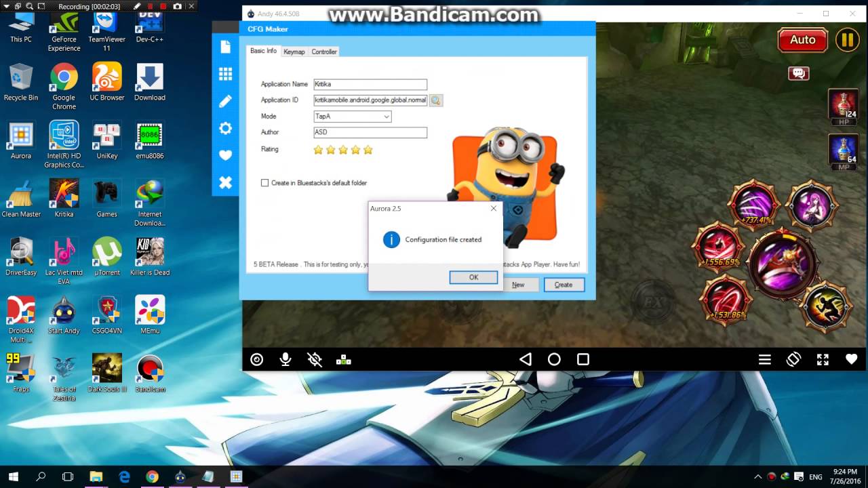Image resolution: width=868 pixels, height=488 pixels.
Task: Set the rating to five stars
Action: 368,150
